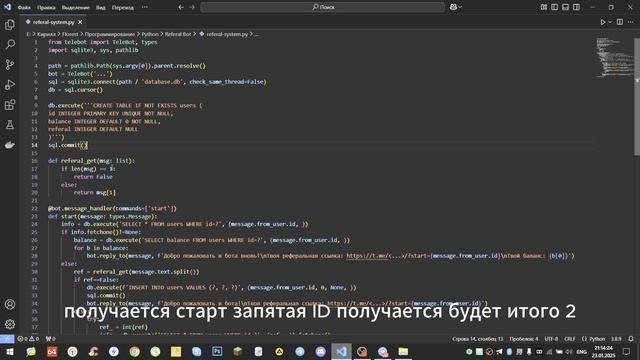This screenshot has height=360, width=640.
Task: Close the referal-system.py tab
Action: click(x=80, y=22)
